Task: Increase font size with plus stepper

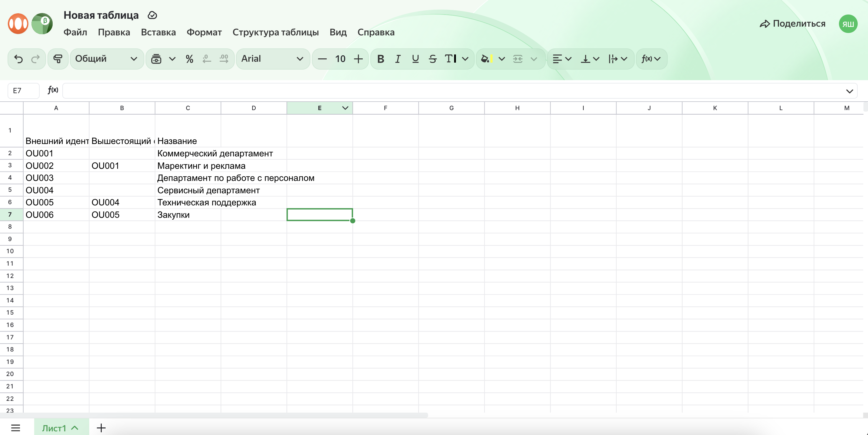Action: point(359,59)
